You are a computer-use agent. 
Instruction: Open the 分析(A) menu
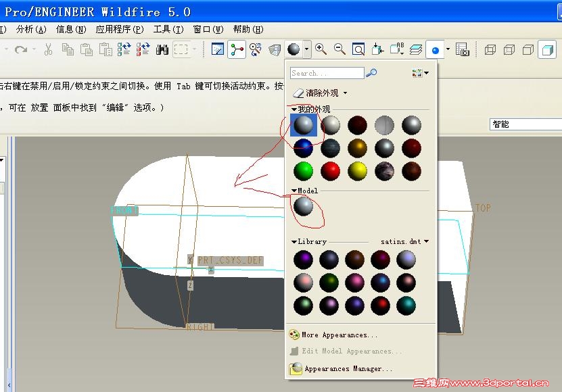[x=31, y=29]
